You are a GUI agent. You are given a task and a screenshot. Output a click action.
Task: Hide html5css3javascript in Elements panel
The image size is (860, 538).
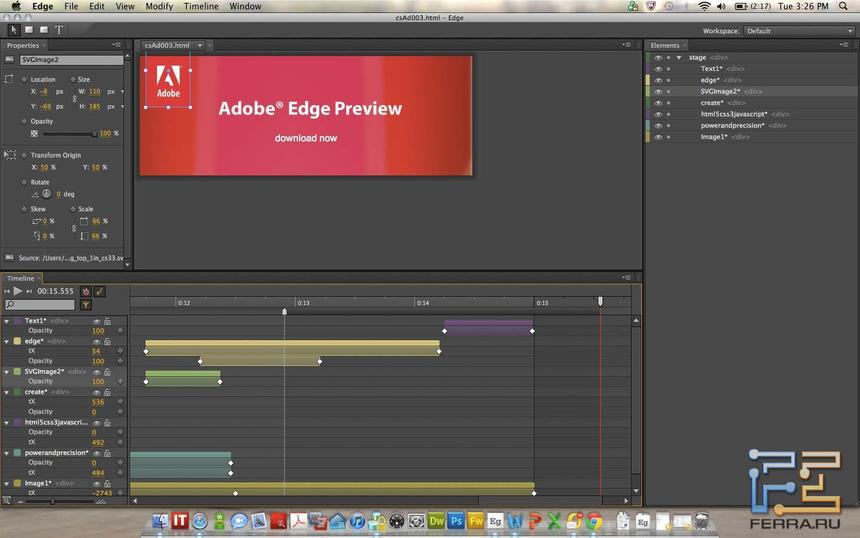click(658, 115)
